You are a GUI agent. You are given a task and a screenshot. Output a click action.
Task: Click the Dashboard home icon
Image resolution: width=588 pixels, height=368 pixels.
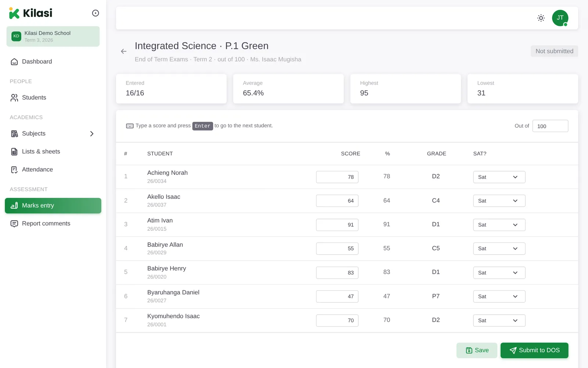pyautogui.click(x=14, y=62)
